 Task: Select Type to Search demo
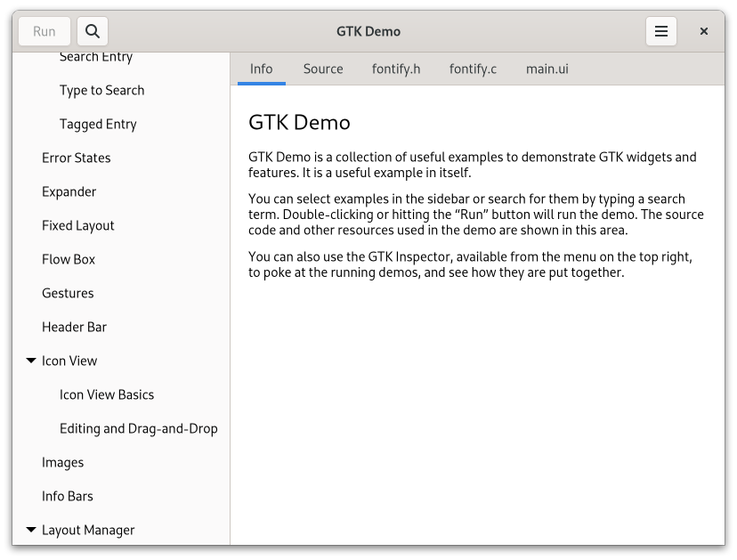point(121,90)
